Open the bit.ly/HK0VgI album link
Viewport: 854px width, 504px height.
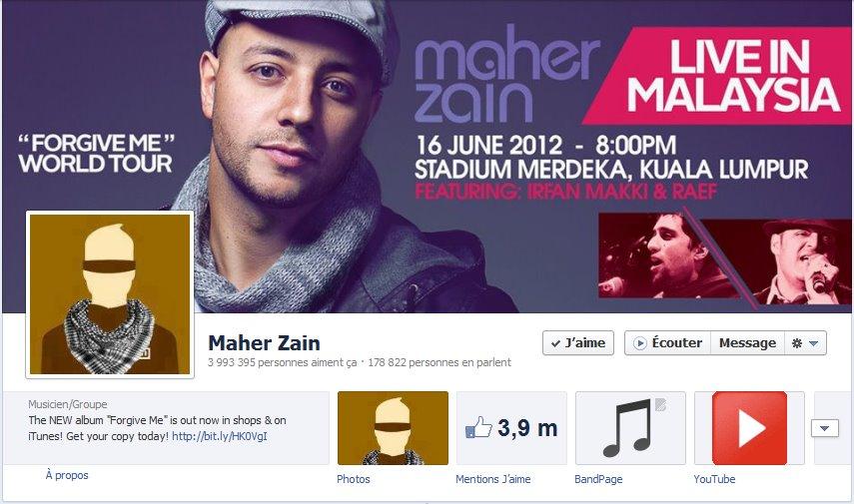point(220,436)
